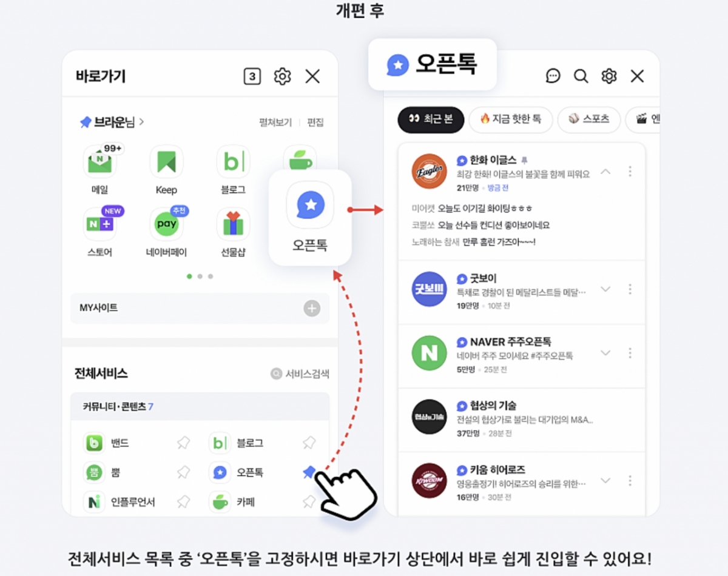Screen dimensions: 728x576
Task: Click the large 오픈톡 shortcut tile
Action: (x=310, y=217)
